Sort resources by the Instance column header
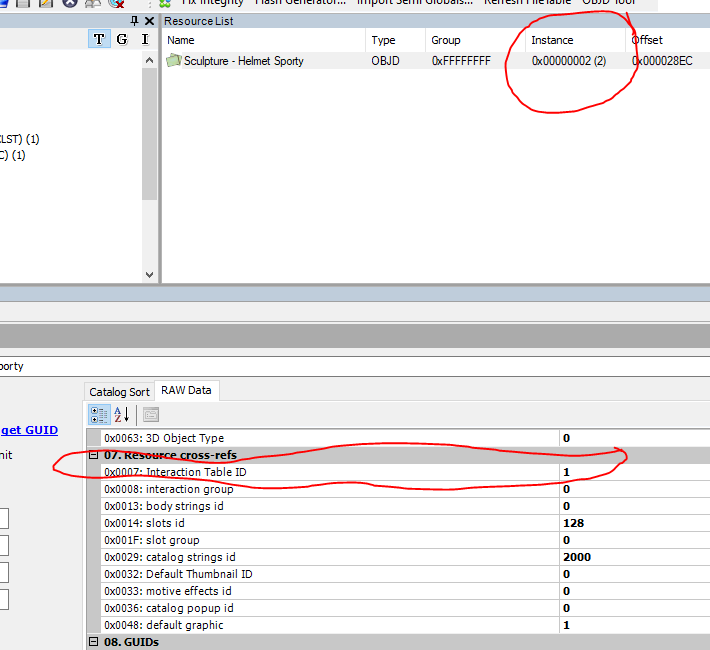Viewport: 710px width, 650px height. [x=552, y=40]
